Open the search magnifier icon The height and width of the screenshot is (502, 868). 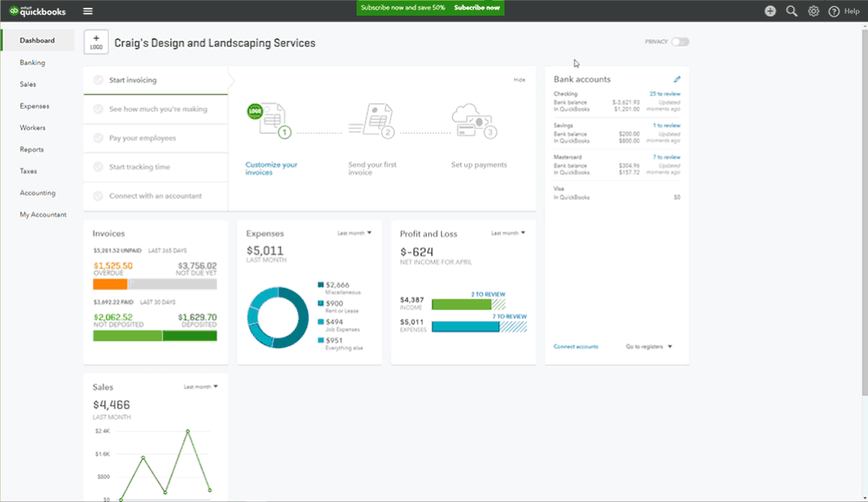(x=791, y=11)
